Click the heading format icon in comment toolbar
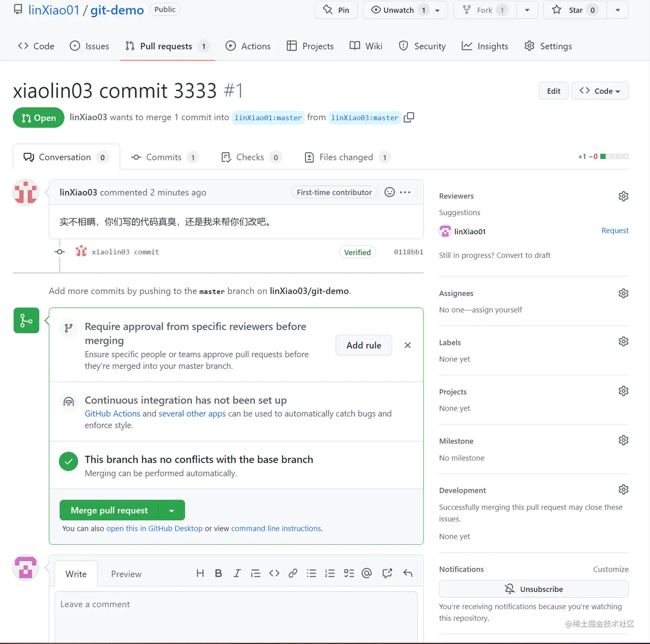 coord(200,573)
